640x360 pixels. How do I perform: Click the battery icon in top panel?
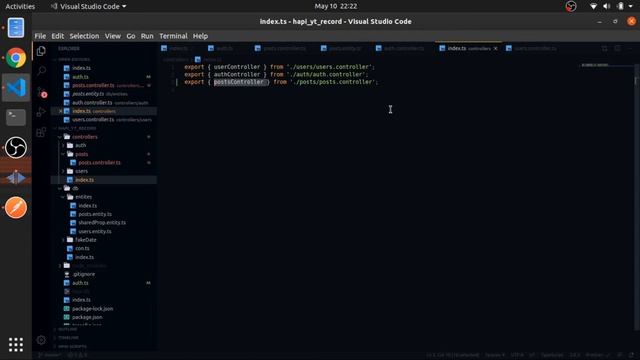click(x=620, y=6)
